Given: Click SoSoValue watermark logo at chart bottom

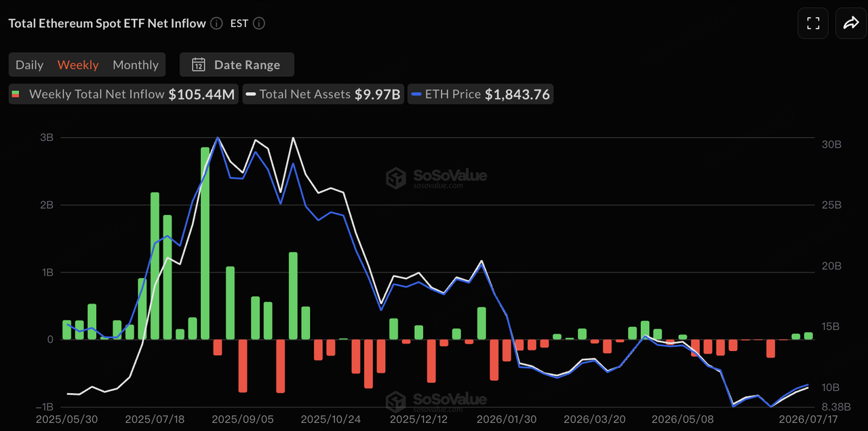Looking at the screenshot, I should coord(436,402).
